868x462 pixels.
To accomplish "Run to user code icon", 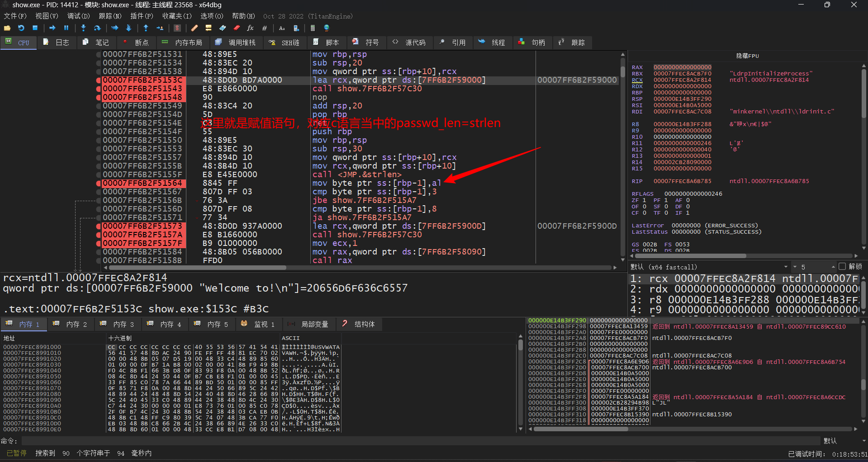I will click(160, 28).
